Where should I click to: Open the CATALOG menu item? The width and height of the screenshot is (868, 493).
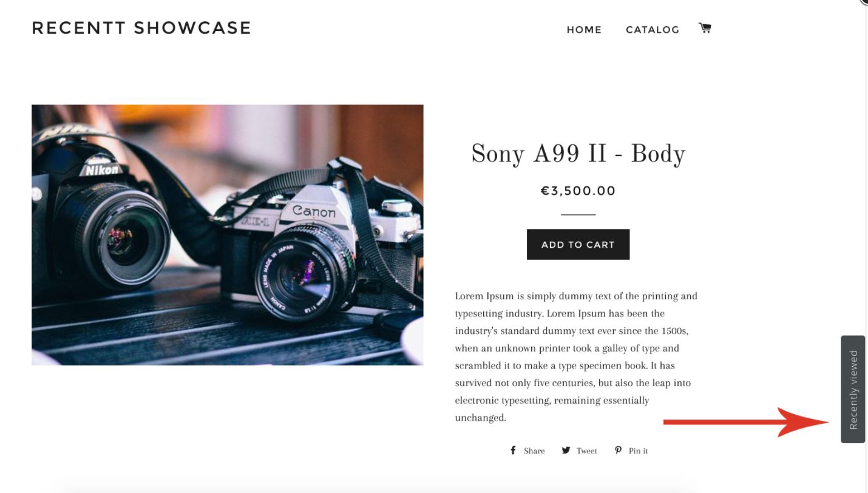[653, 30]
